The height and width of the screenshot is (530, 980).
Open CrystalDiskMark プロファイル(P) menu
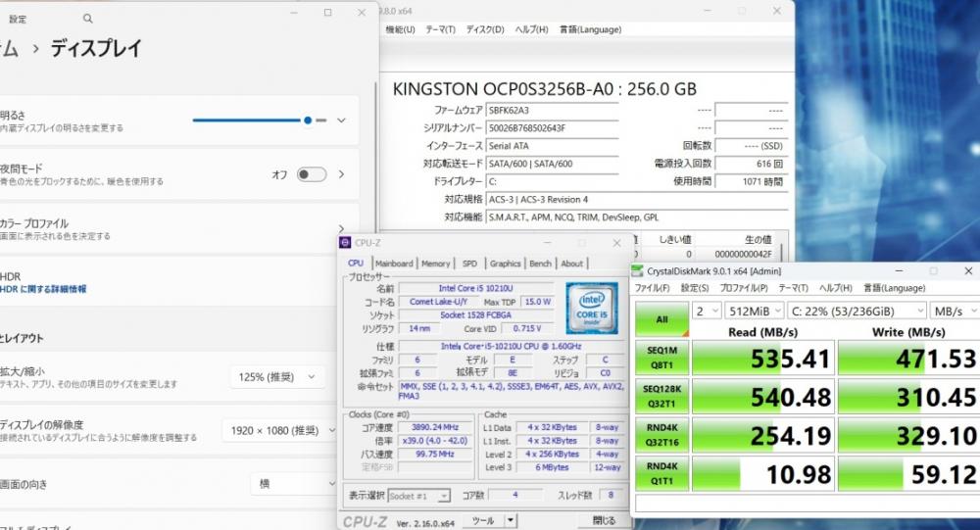(744, 288)
